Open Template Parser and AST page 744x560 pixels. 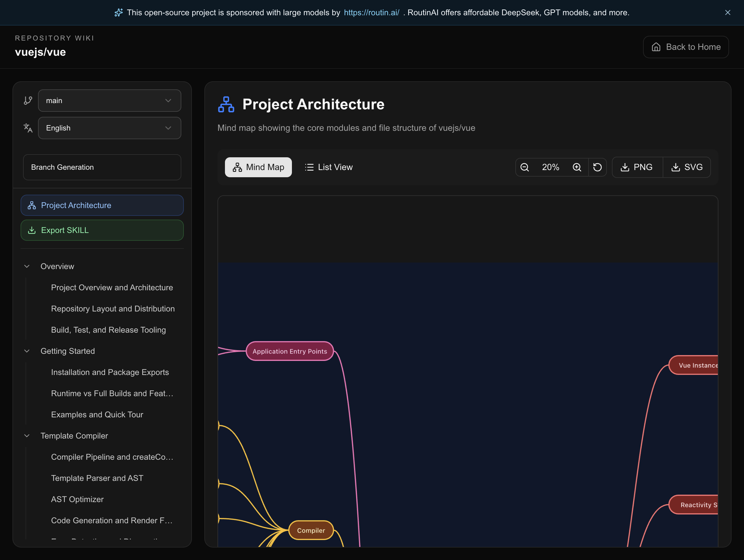[97, 478]
